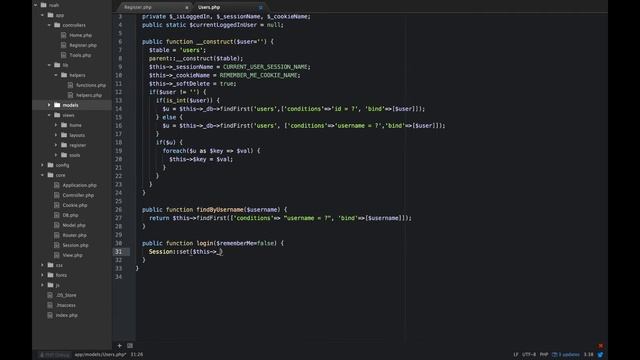Collapse the app folder
This screenshot has height=360, width=640.
click(42, 15)
